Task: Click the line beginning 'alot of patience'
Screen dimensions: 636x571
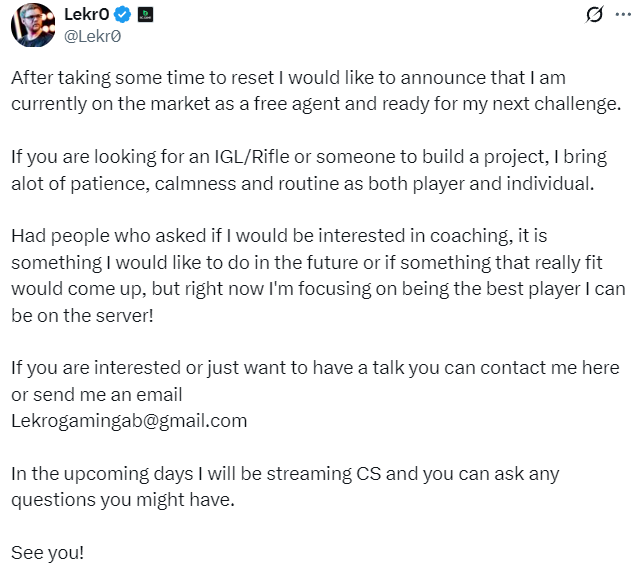Action: tap(303, 184)
